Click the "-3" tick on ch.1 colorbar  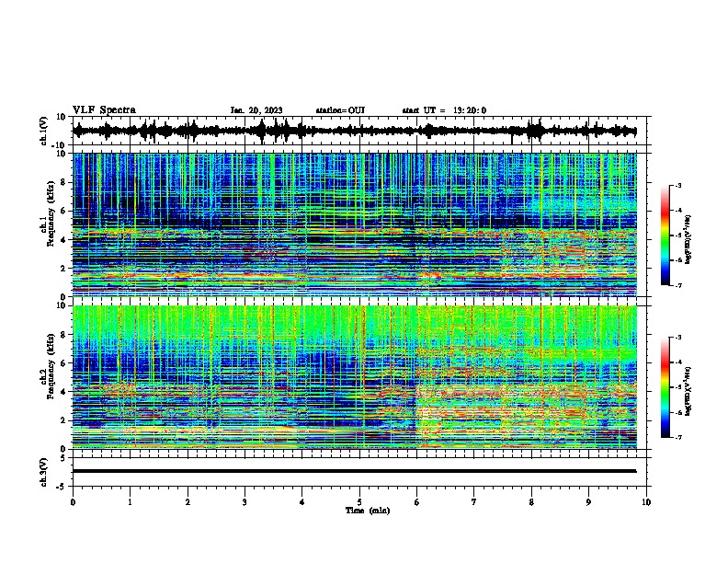click(678, 185)
